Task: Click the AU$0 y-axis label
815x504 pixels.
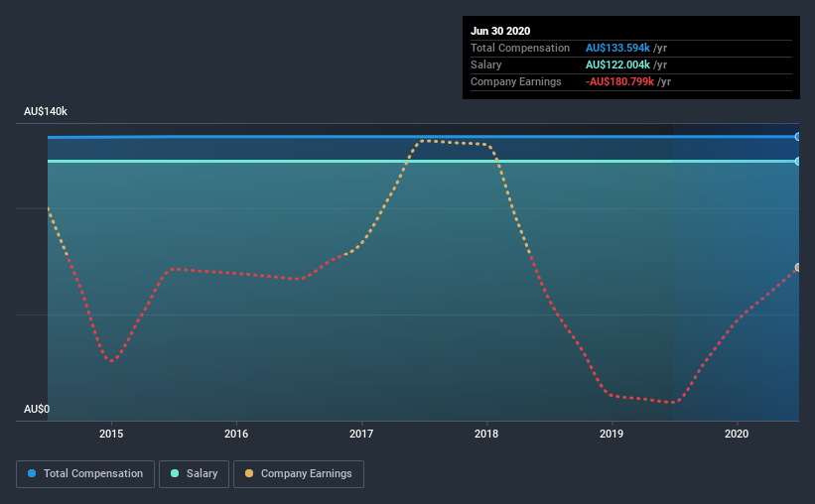Action: (37, 409)
